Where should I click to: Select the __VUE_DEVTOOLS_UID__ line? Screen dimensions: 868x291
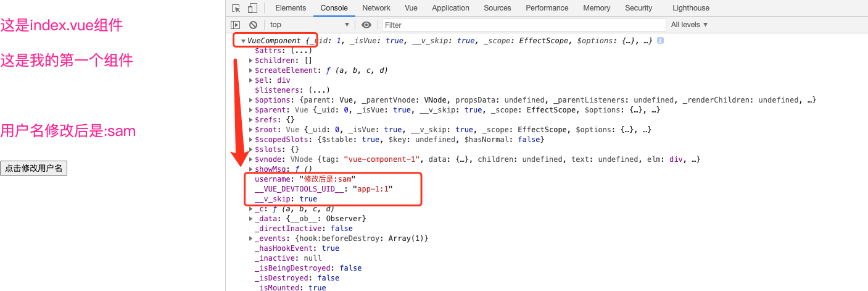[x=323, y=189]
